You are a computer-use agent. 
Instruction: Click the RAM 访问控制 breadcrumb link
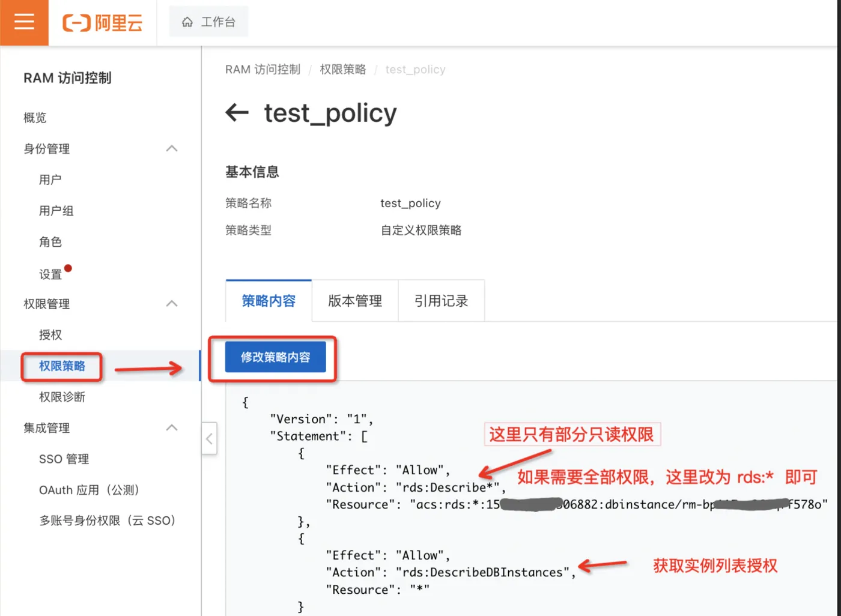[263, 70]
